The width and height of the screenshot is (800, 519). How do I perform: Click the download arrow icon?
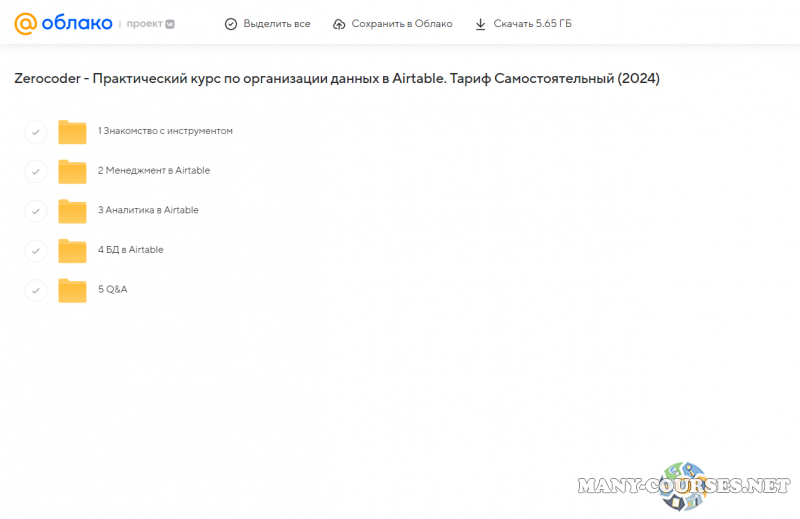point(480,24)
